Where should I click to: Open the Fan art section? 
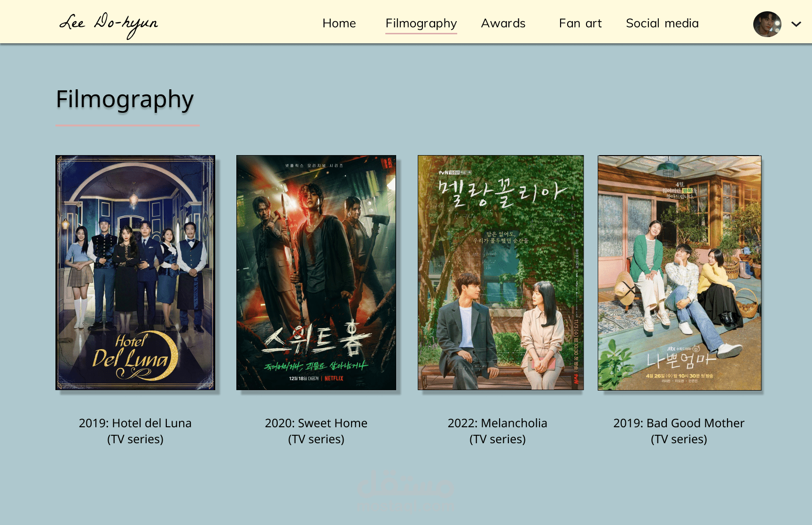(580, 23)
